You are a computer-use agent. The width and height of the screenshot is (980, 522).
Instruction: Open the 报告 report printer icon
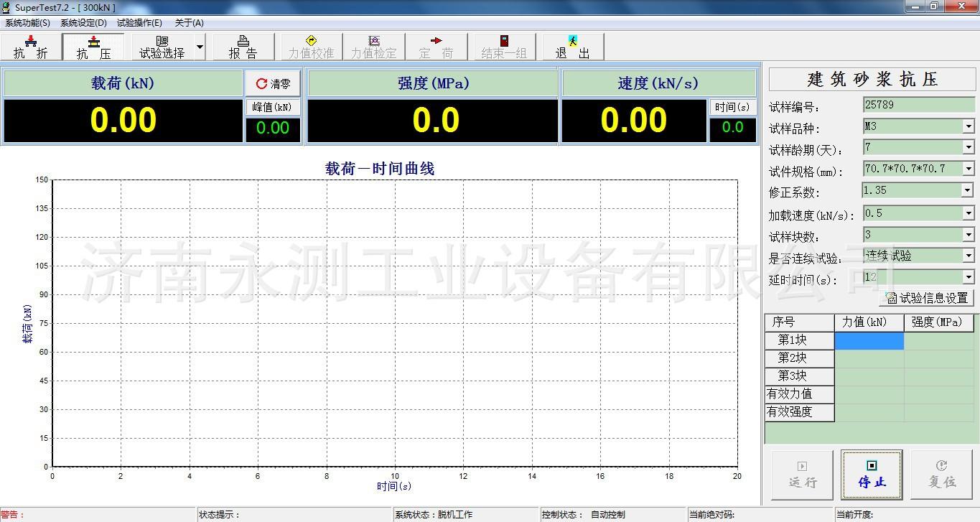(243, 47)
